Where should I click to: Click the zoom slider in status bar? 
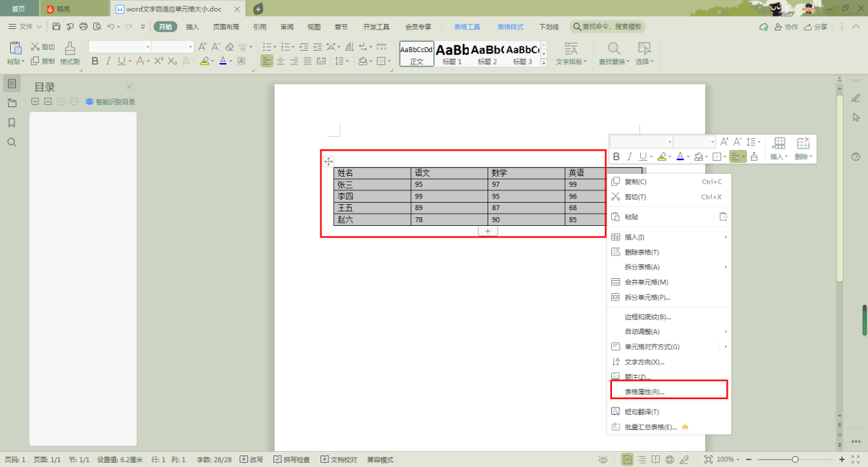click(x=795, y=460)
